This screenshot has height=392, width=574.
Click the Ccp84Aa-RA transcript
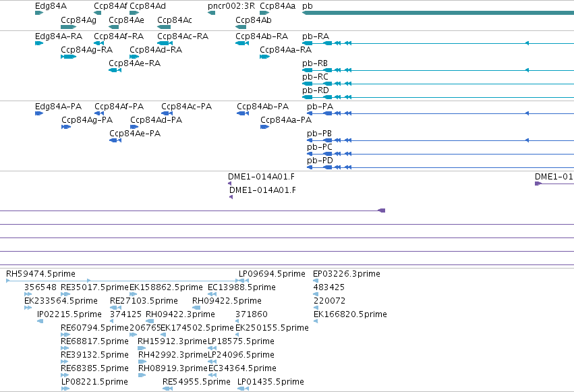tap(264, 57)
